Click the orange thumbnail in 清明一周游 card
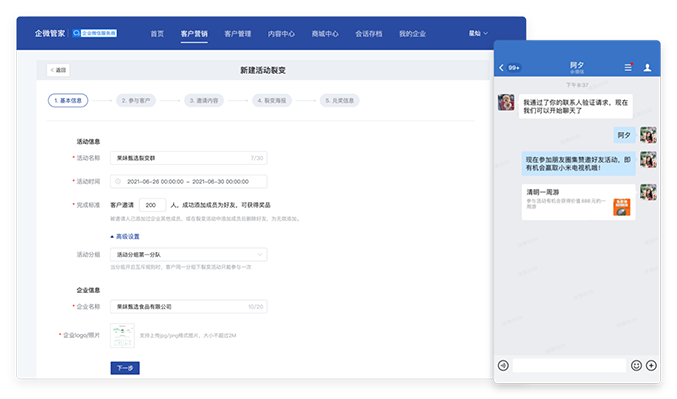The height and width of the screenshot is (399, 677). 622,207
